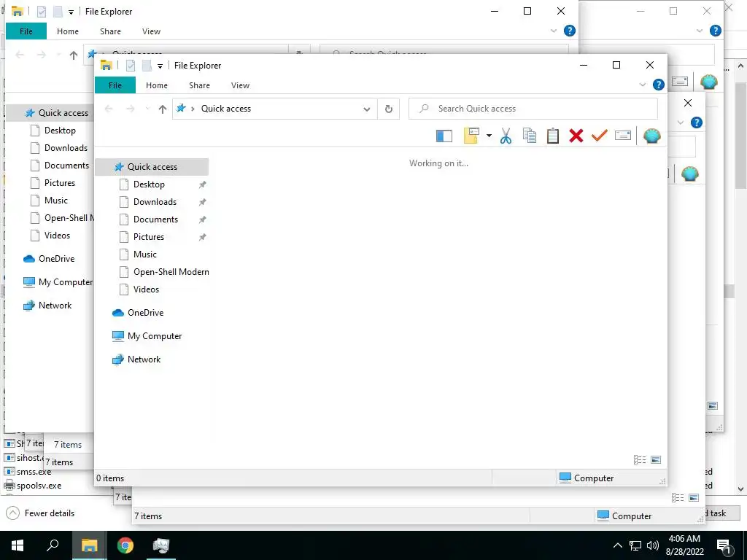This screenshot has height=560, width=747.
Task: Click the pin icon beside Desktop
Action: tap(203, 184)
